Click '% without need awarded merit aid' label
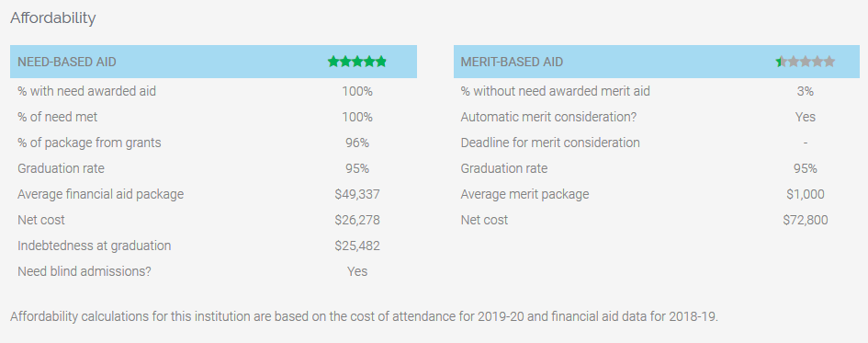This screenshot has width=868, height=343. tap(555, 91)
